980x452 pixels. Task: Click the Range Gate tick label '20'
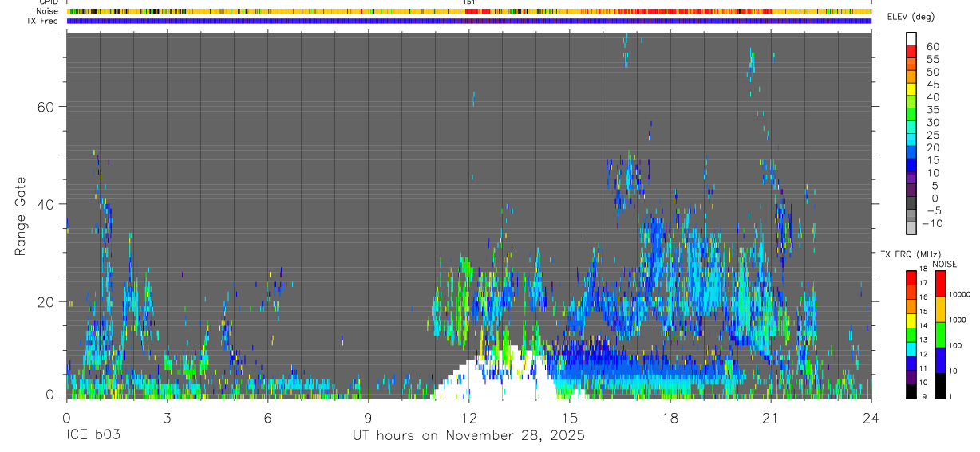pyautogui.click(x=46, y=301)
